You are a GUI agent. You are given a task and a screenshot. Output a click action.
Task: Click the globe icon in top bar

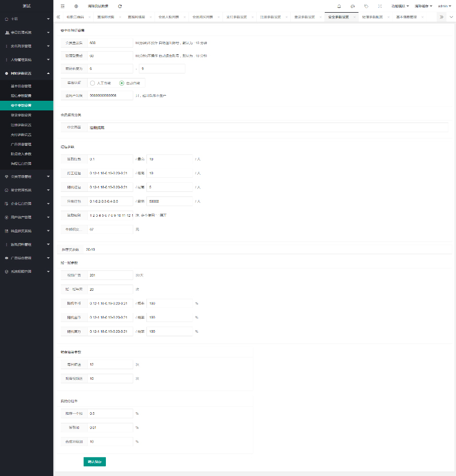(76, 6)
